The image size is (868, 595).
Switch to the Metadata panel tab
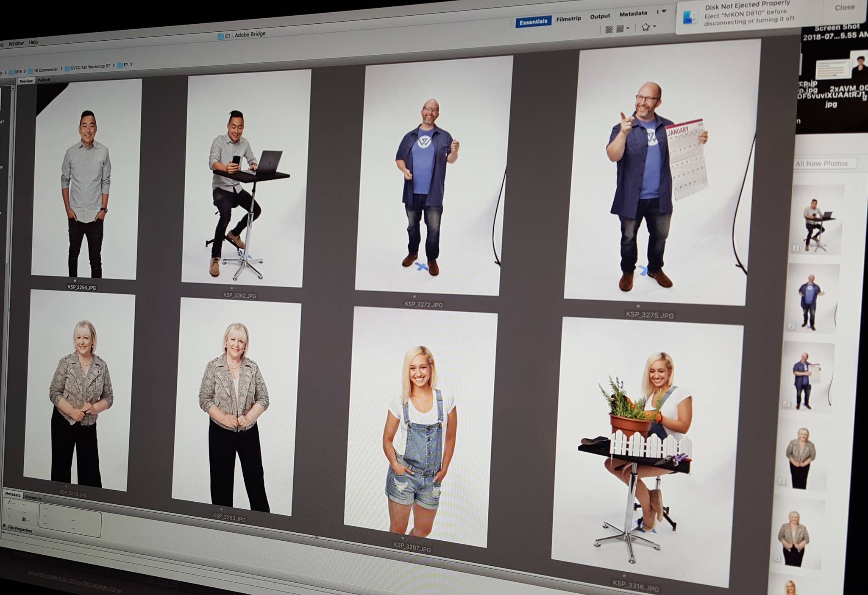[x=13, y=494]
